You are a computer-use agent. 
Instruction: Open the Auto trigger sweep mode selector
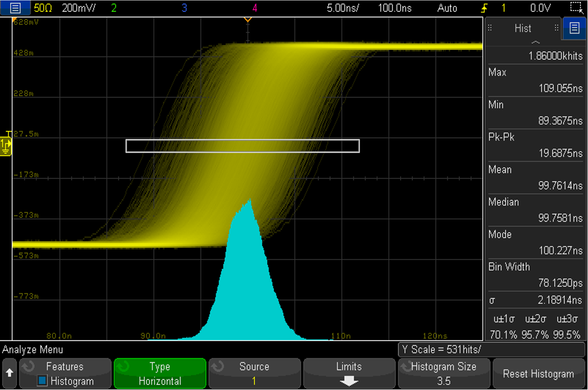point(447,8)
